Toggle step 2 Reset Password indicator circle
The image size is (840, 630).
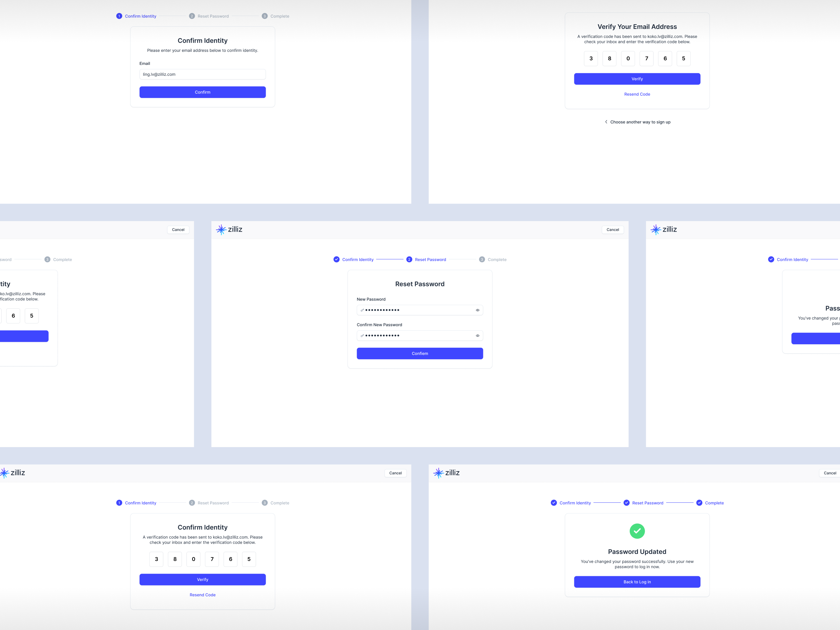point(409,259)
